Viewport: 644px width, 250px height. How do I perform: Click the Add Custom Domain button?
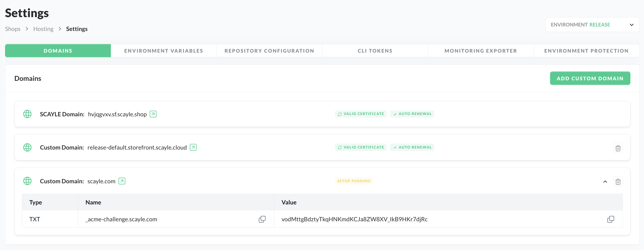[x=590, y=78]
